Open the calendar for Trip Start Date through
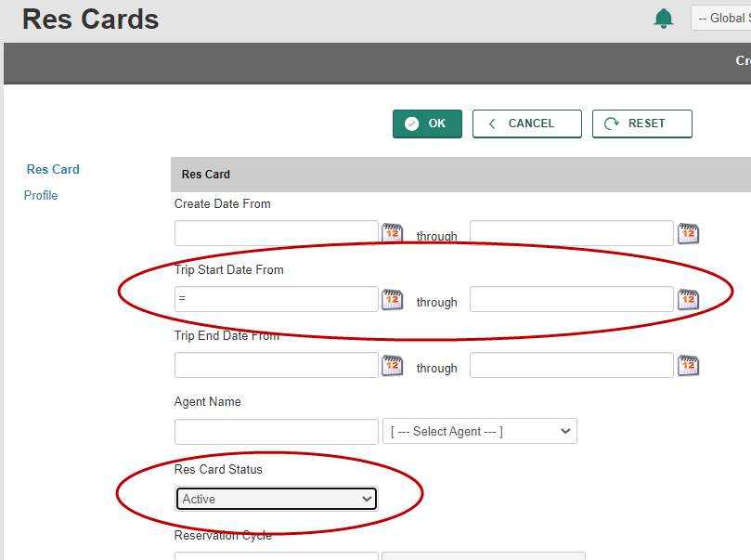751x560 pixels. [688, 299]
